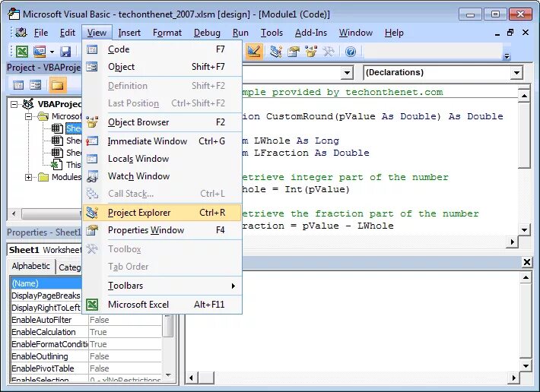Click Project pane horizontal scroll left arrow
This screenshot has width=540, height=392.
click(14, 213)
